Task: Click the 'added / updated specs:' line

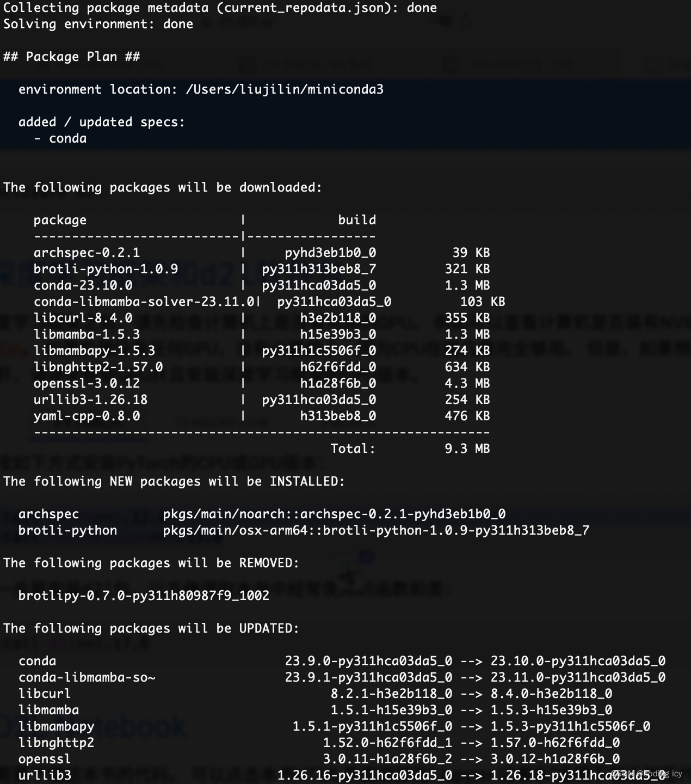Action: pos(102,122)
